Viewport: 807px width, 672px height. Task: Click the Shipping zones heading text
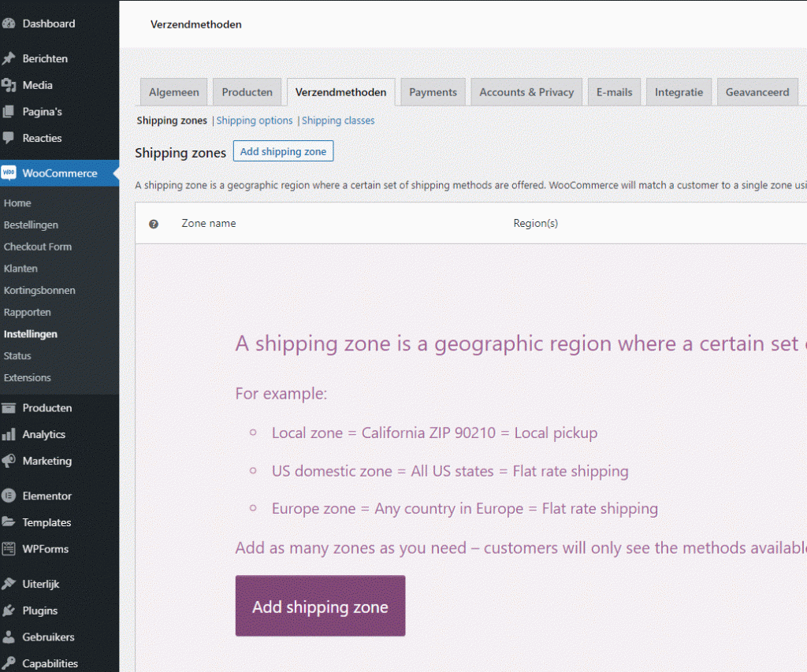[x=180, y=153]
